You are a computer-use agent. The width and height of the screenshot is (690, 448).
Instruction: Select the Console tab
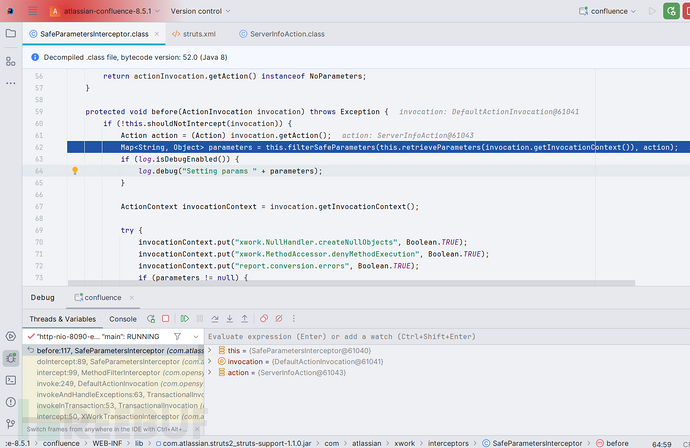123,319
